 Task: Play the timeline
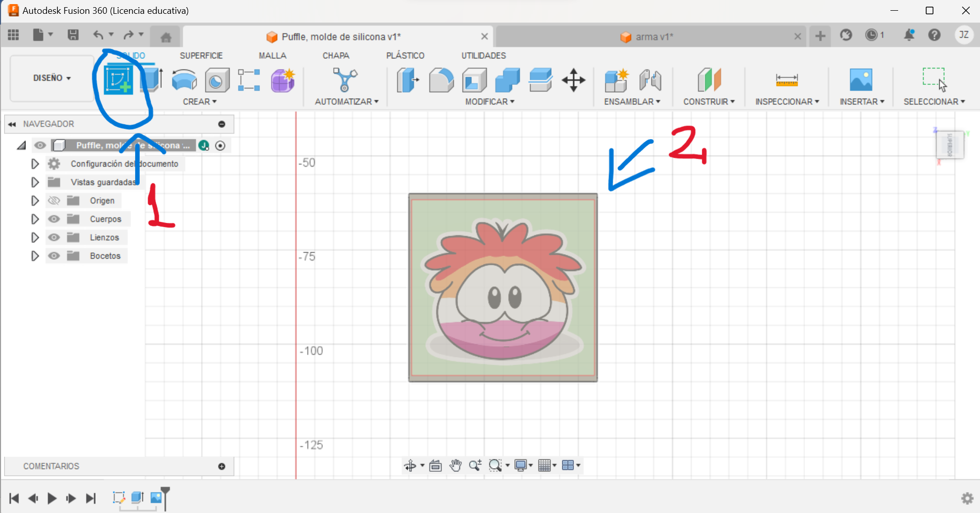tap(52, 498)
